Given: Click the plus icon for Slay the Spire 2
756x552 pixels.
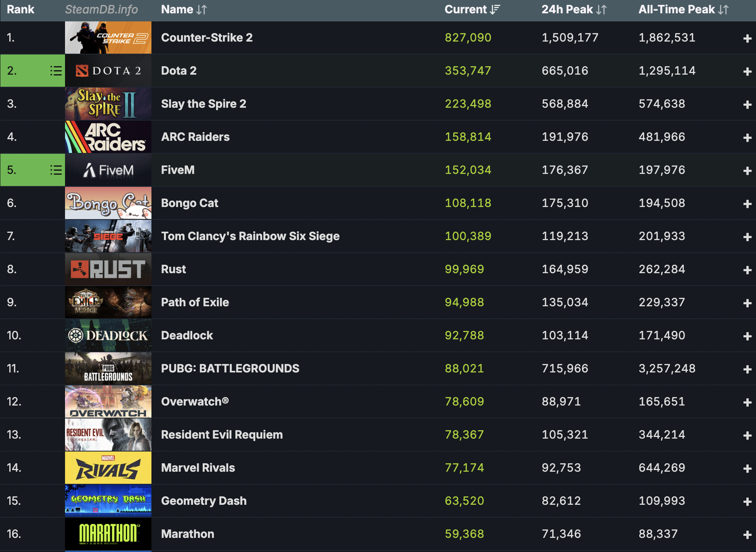Looking at the screenshot, I should coord(747,105).
